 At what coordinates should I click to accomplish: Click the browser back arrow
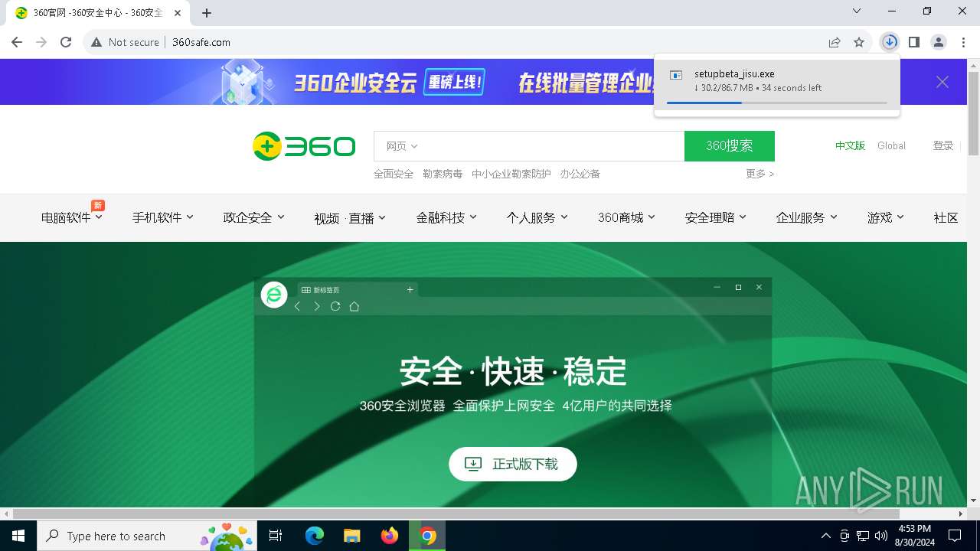[17, 42]
